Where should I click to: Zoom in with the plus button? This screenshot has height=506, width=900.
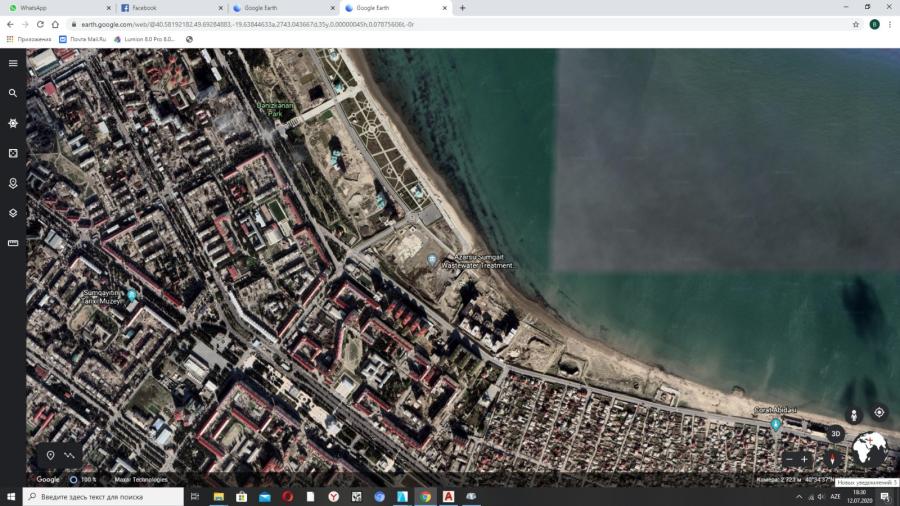[x=805, y=459]
